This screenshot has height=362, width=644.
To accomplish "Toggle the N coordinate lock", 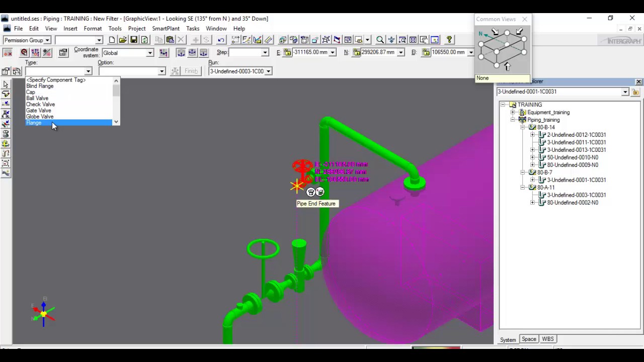I will 357,52.
